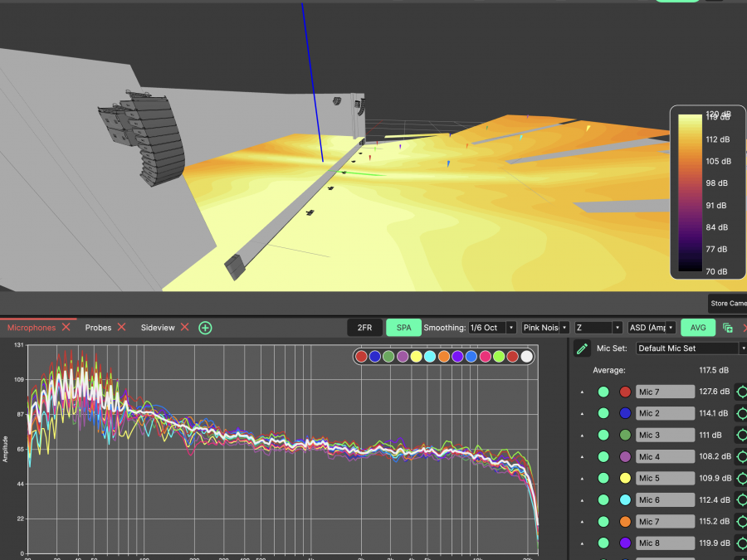Viewport: 747px width, 560px height.
Task: Switch to the Probes tab
Action: (x=98, y=328)
